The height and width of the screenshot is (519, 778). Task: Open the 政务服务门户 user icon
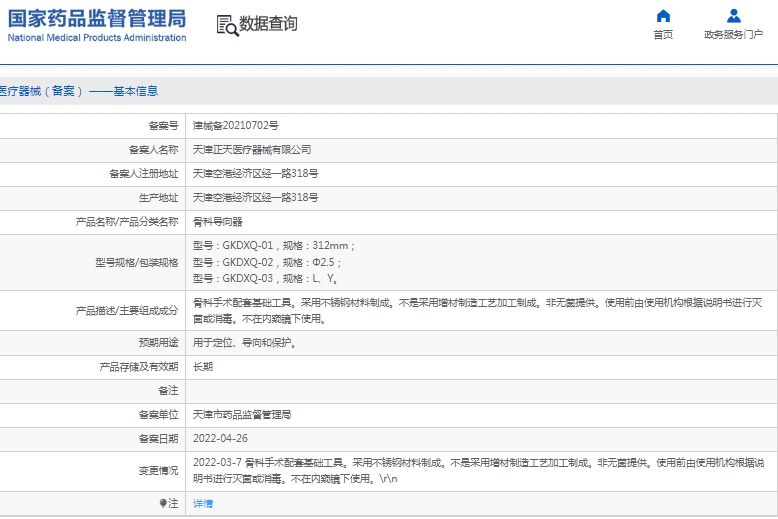point(733,16)
